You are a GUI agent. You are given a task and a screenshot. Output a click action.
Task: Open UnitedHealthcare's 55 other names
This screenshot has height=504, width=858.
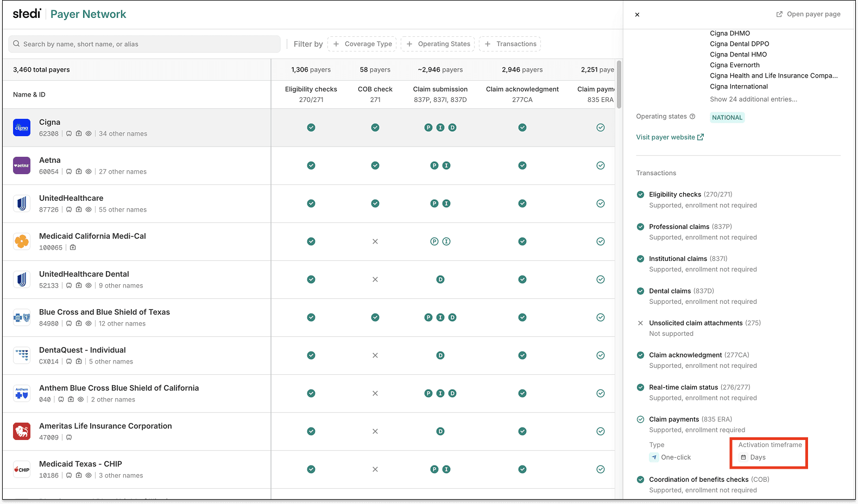click(x=123, y=209)
